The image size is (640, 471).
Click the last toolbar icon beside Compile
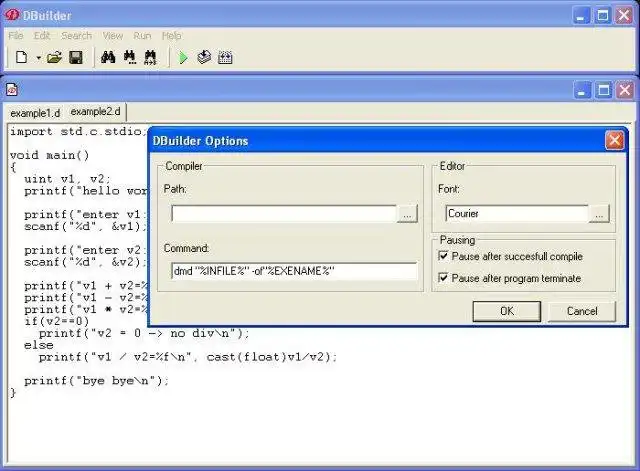coord(225,58)
